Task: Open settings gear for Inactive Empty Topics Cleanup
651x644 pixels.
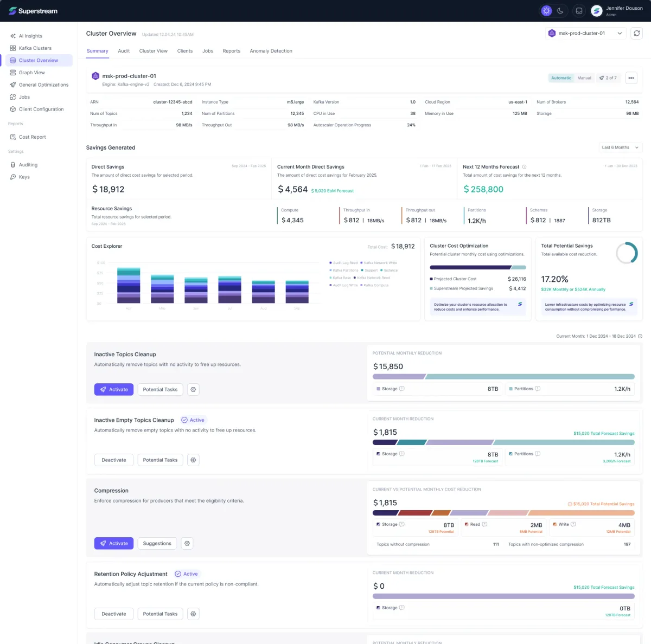Action: [194, 460]
